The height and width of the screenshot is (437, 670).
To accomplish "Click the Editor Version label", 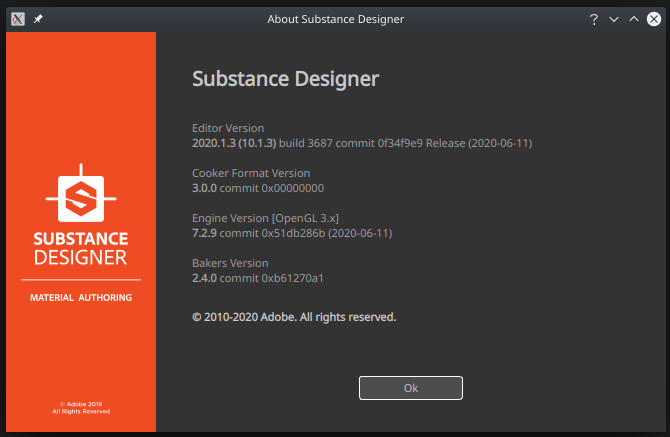I will pos(228,128).
